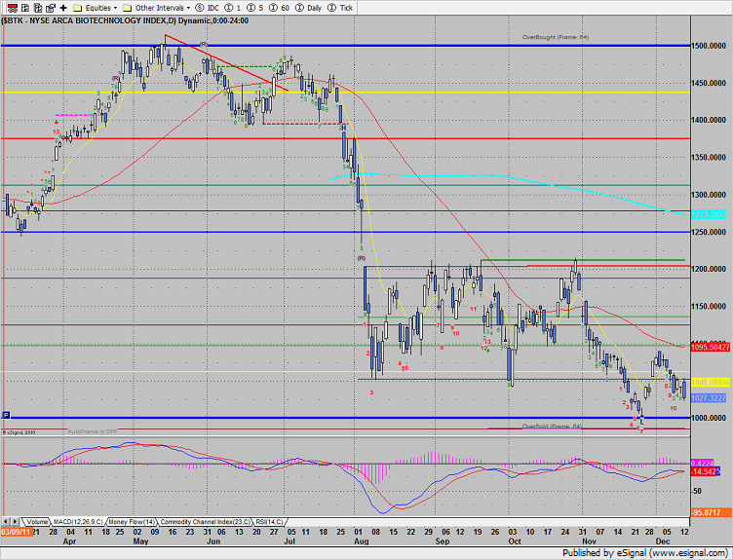The image size is (733, 560).
Task: Switch to the RSI(14,C) tab
Action: (x=269, y=522)
